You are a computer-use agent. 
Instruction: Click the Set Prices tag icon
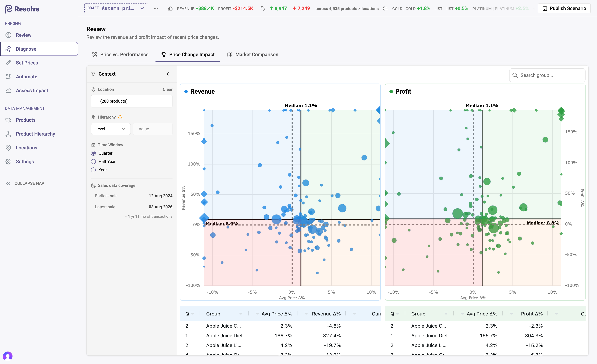pos(9,63)
